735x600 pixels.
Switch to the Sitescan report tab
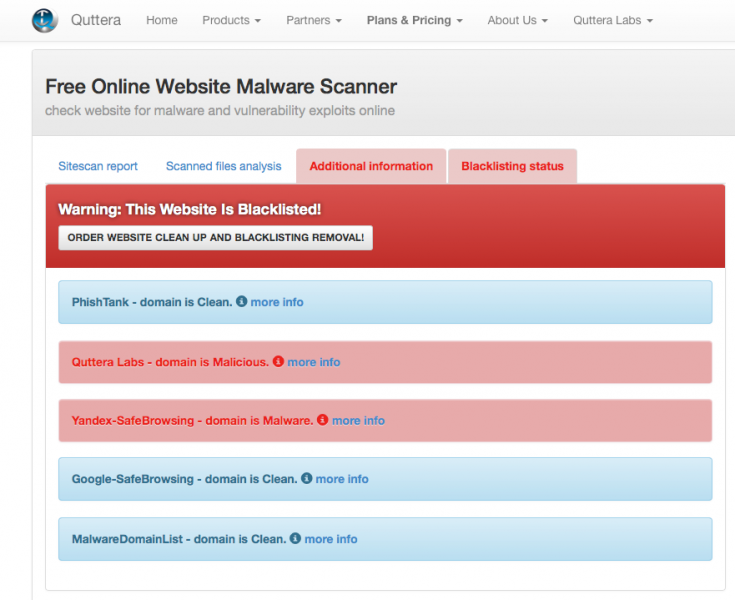click(98, 166)
